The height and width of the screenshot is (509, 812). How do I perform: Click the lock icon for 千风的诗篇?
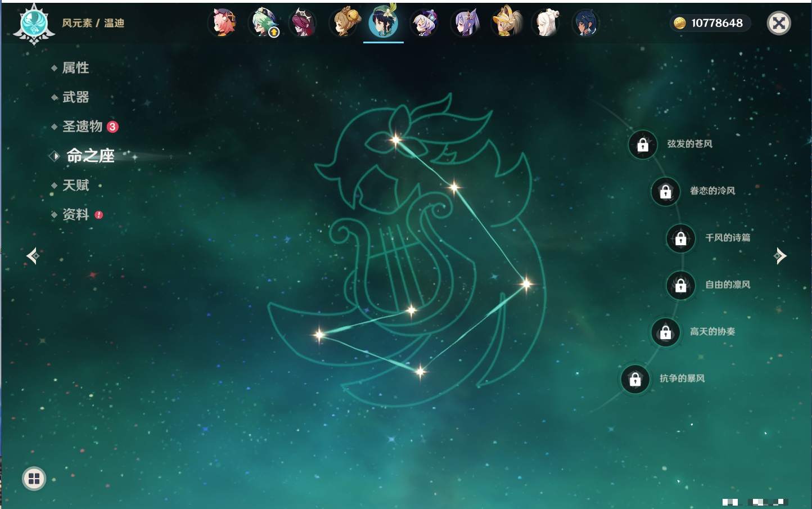click(x=681, y=238)
